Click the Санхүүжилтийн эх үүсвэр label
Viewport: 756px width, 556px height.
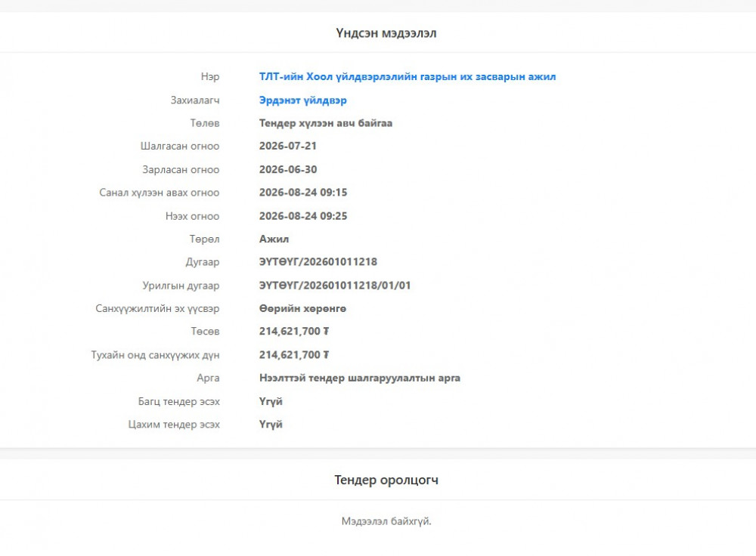point(157,308)
